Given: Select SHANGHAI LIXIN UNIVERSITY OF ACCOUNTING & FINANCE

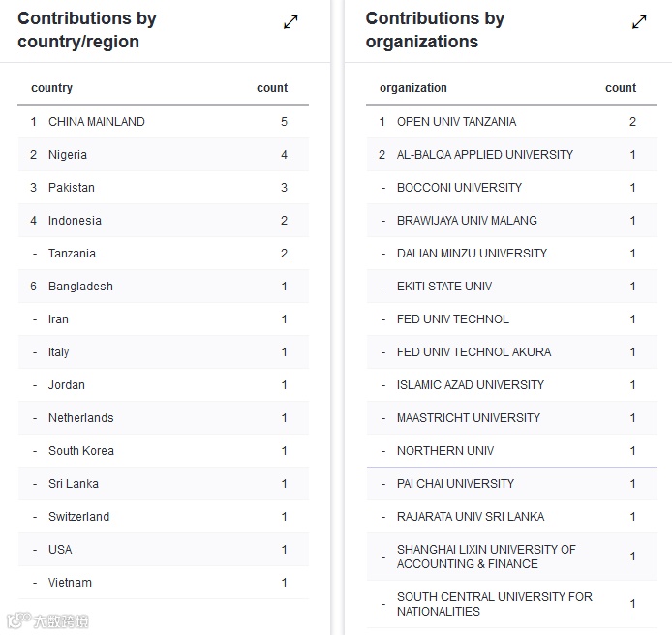Looking at the screenshot, I should pos(486,557).
